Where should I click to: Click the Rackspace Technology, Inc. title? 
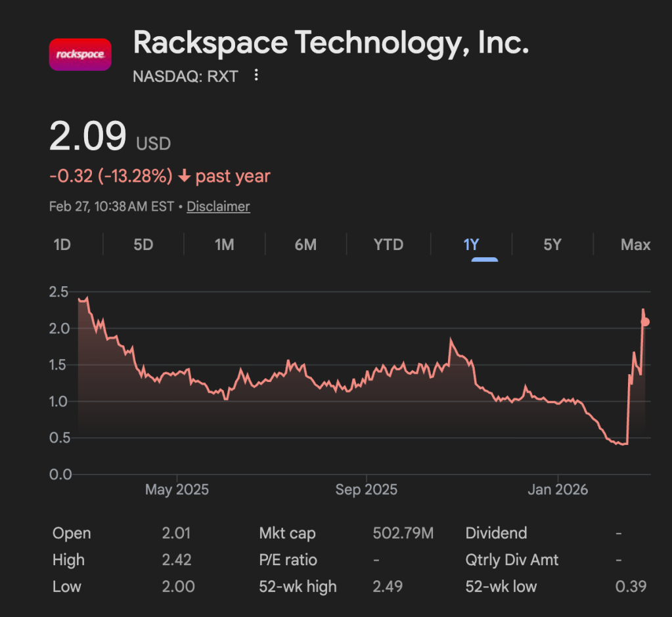click(x=330, y=43)
